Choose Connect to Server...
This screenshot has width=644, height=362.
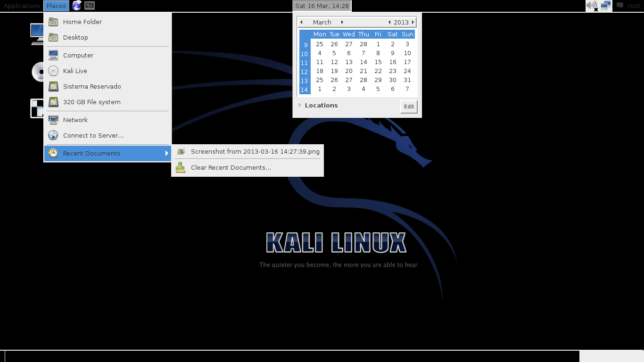[107, 135]
